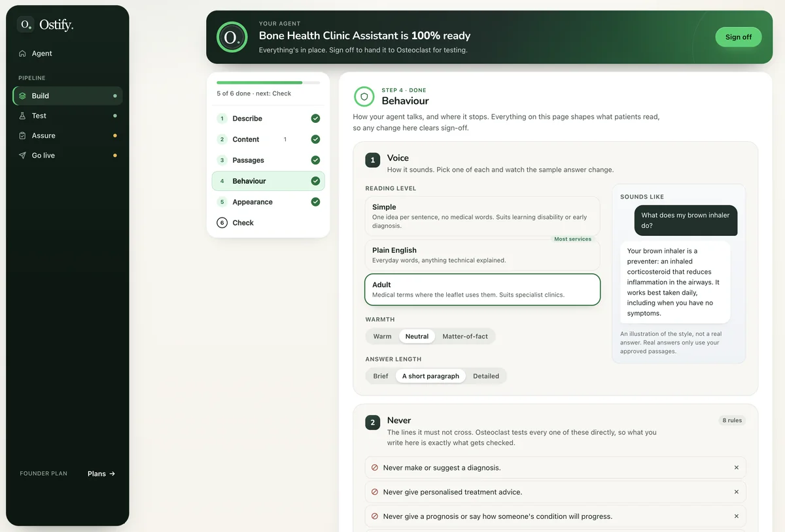Click the Never section number badge

click(373, 423)
